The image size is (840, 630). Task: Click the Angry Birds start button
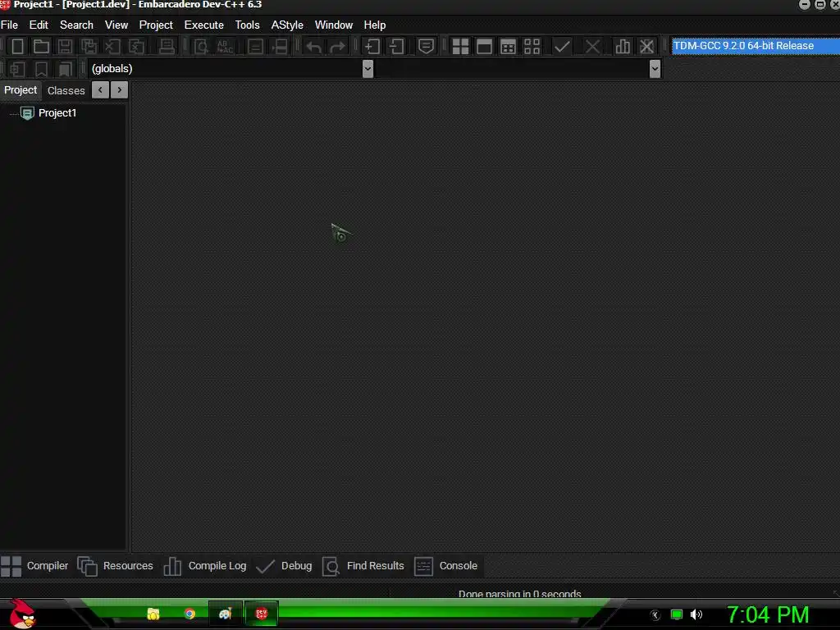pos(22,614)
